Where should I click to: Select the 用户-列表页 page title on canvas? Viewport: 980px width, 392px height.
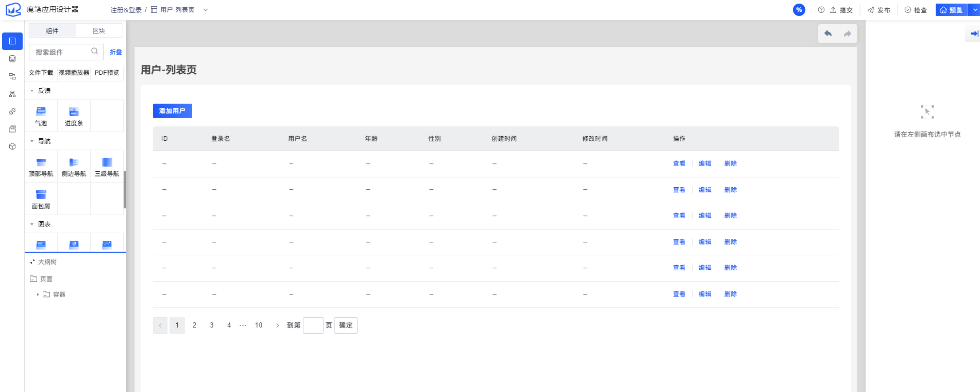pyautogui.click(x=168, y=70)
